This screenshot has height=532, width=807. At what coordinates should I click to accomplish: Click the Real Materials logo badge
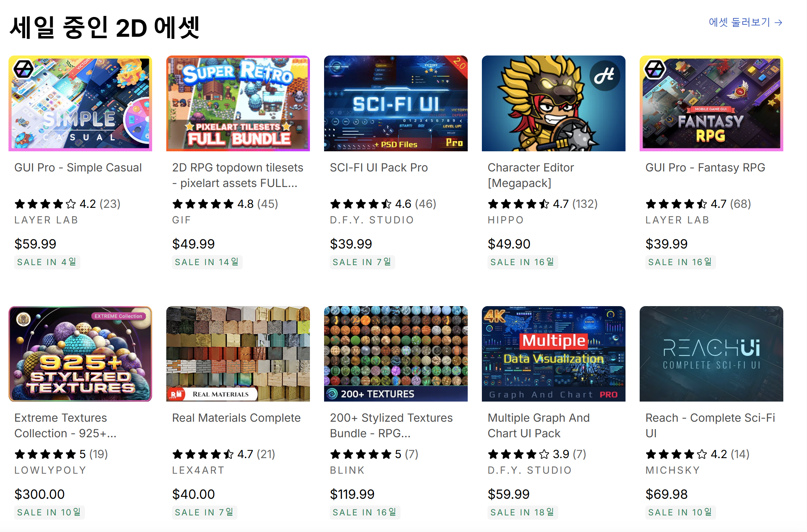coord(177,394)
